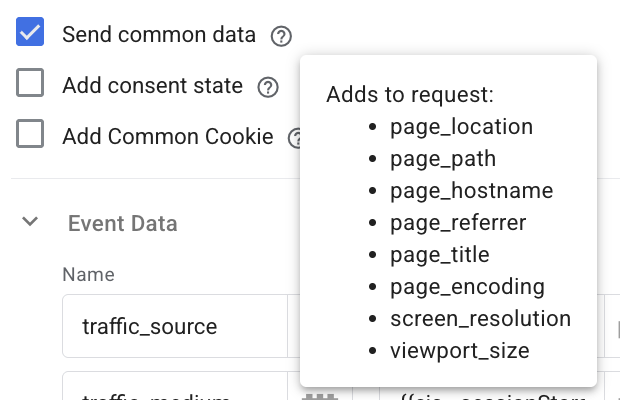Click help icon next to Add Common Cookie
The width and height of the screenshot is (620, 400).
click(295, 138)
